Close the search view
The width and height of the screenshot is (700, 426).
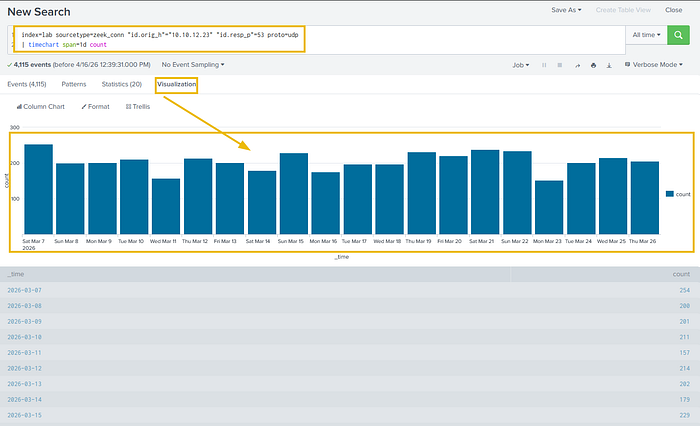[673, 10]
